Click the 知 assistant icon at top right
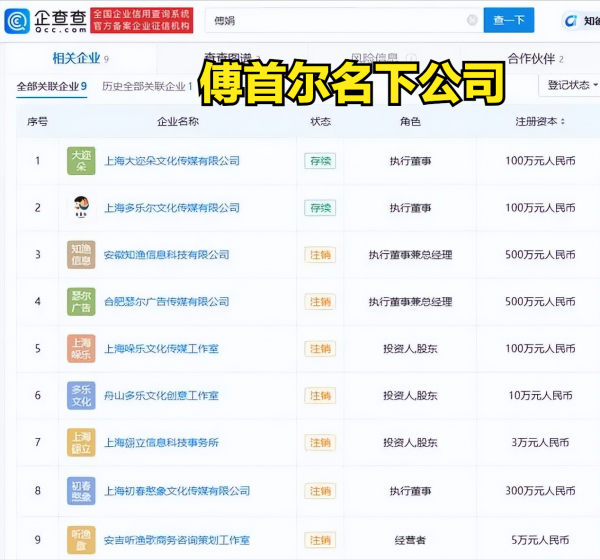Image resolution: width=600 pixels, height=560 pixels. 571,21
